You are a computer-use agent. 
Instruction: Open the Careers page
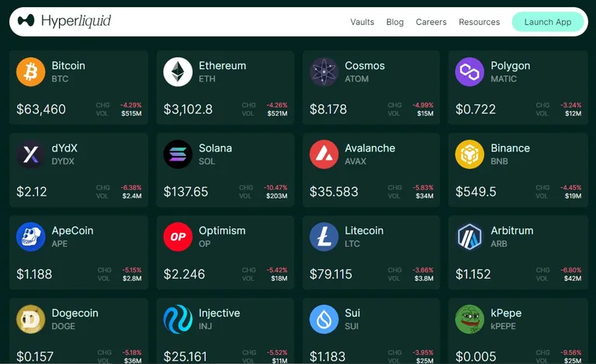431,22
